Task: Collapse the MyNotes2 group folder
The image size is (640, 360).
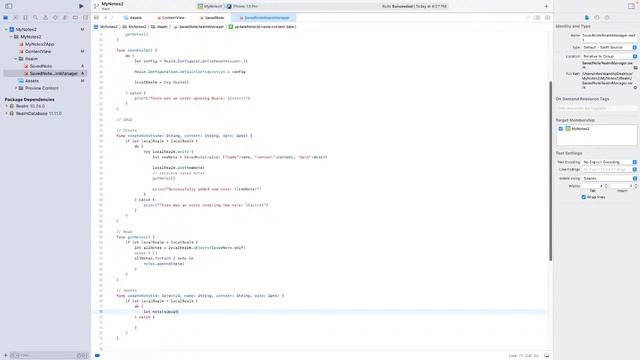Action: [x=11, y=37]
